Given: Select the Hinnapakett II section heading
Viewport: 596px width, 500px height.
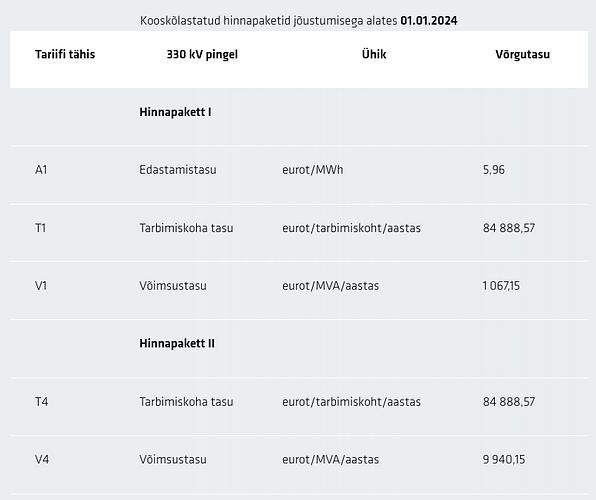Looking at the screenshot, I should tap(177, 343).
